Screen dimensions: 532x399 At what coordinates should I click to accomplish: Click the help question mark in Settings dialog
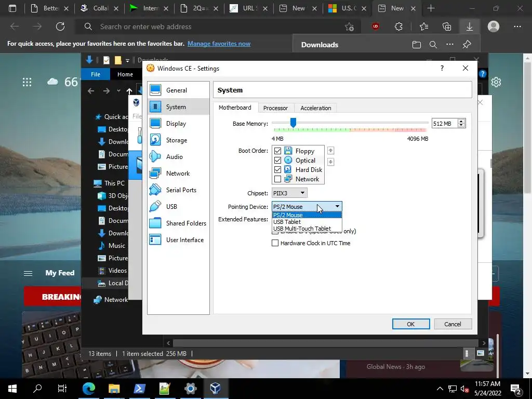pyautogui.click(x=442, y=68)
